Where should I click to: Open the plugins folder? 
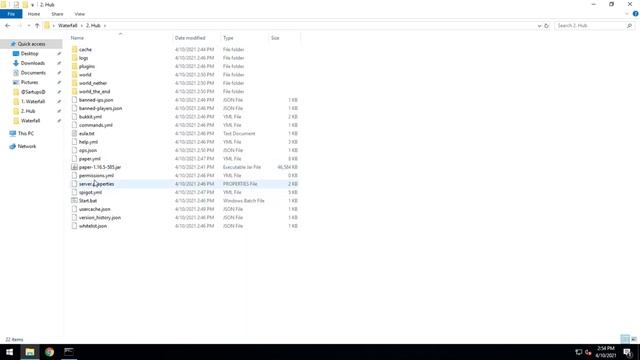pyautogui.click(x=87, y=66)
